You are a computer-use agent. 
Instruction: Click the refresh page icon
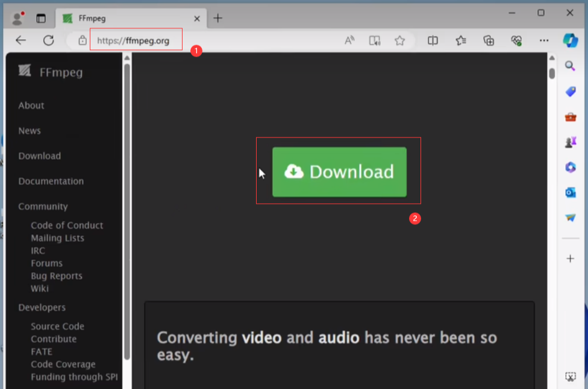pyautogui.click(x=48, y=40)
